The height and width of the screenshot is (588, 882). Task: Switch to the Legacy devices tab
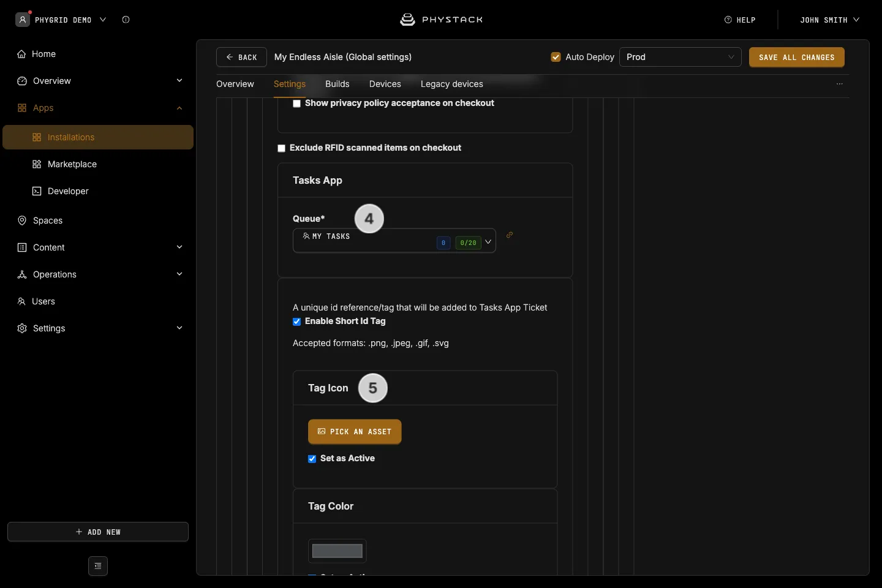coord(452,84)
